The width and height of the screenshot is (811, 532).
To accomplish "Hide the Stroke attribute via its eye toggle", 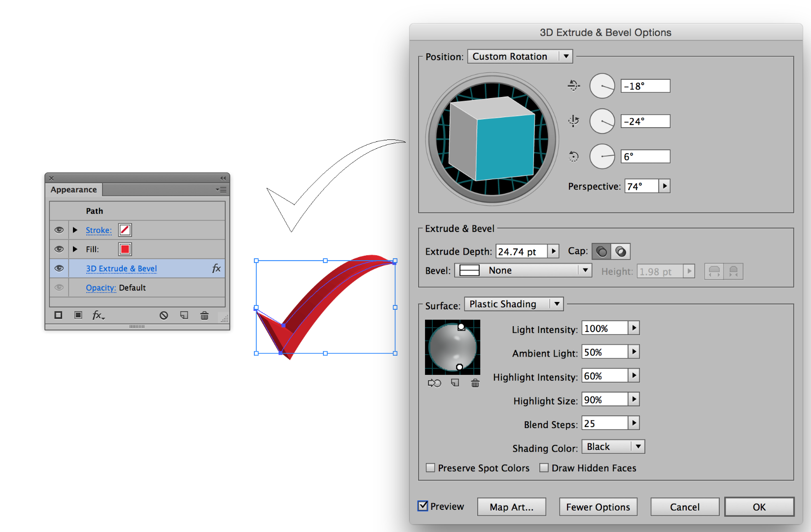I will (x=59, y=230).
